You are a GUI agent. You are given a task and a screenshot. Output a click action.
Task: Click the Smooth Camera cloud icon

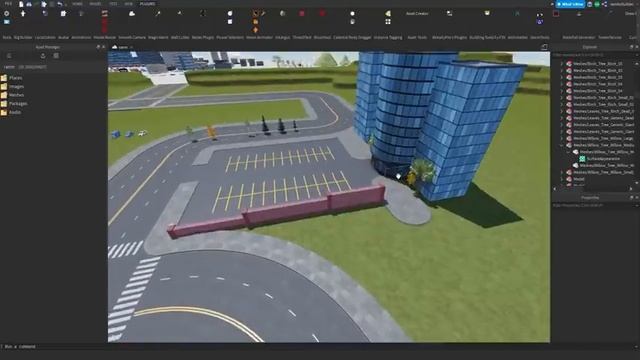(132, 13)
